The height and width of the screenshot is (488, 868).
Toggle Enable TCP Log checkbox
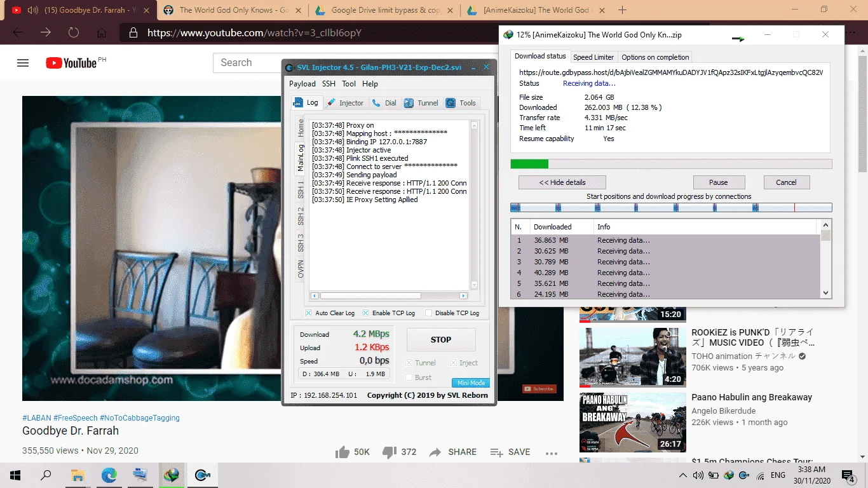[366, 313]
